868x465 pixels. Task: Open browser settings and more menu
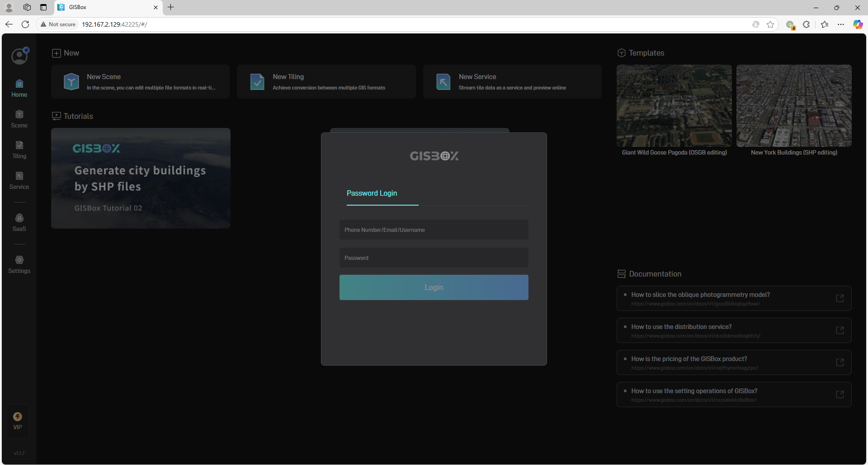(841, 24)
